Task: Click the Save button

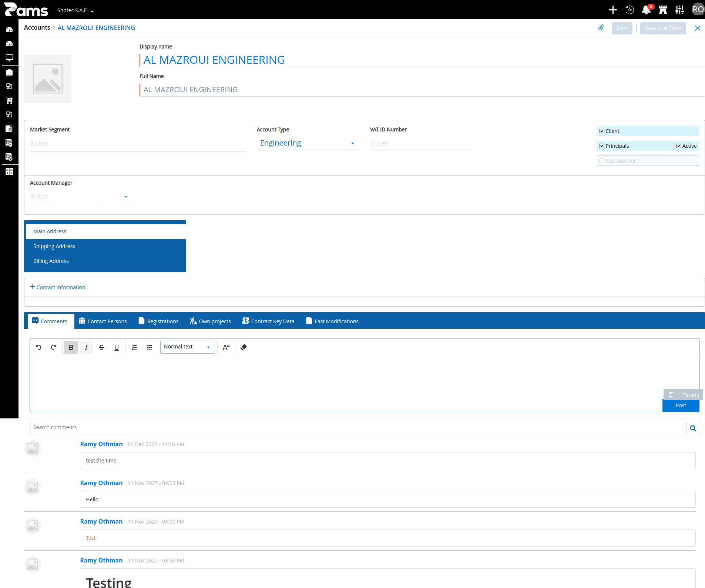Action: [x=622, y=28]
